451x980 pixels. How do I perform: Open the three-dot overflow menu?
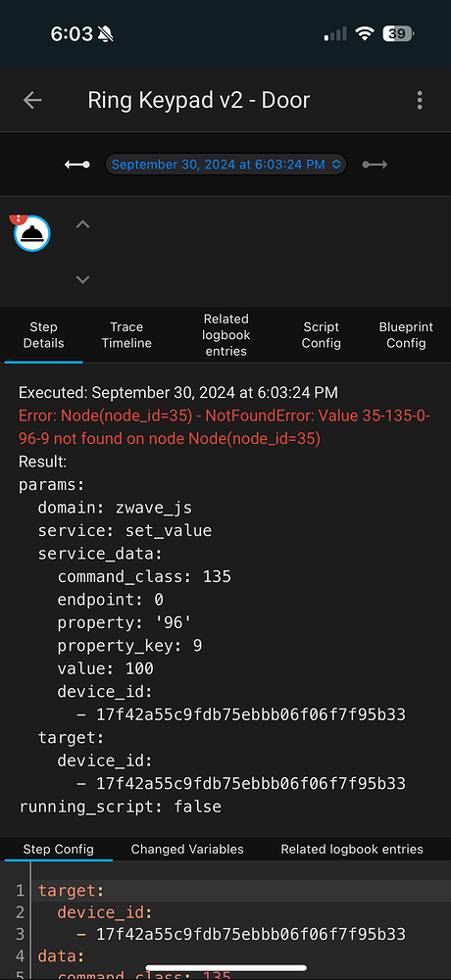419,100
